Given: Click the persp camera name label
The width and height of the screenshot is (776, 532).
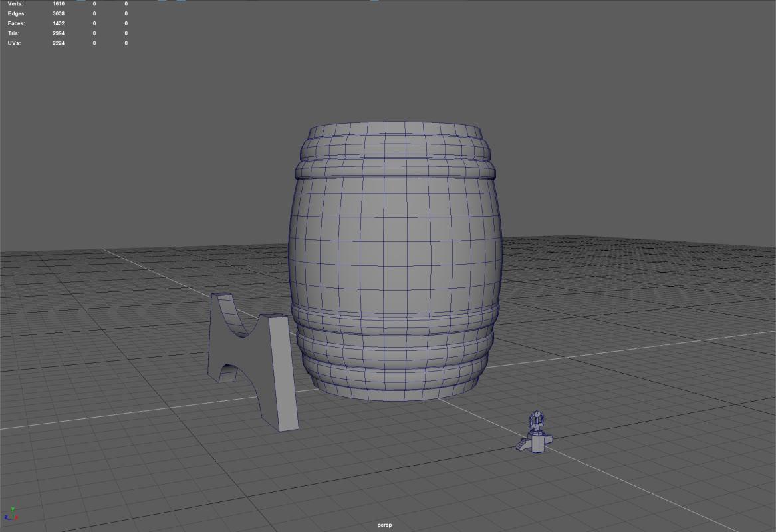Looking at the screenshot, I should click(384, 525).
